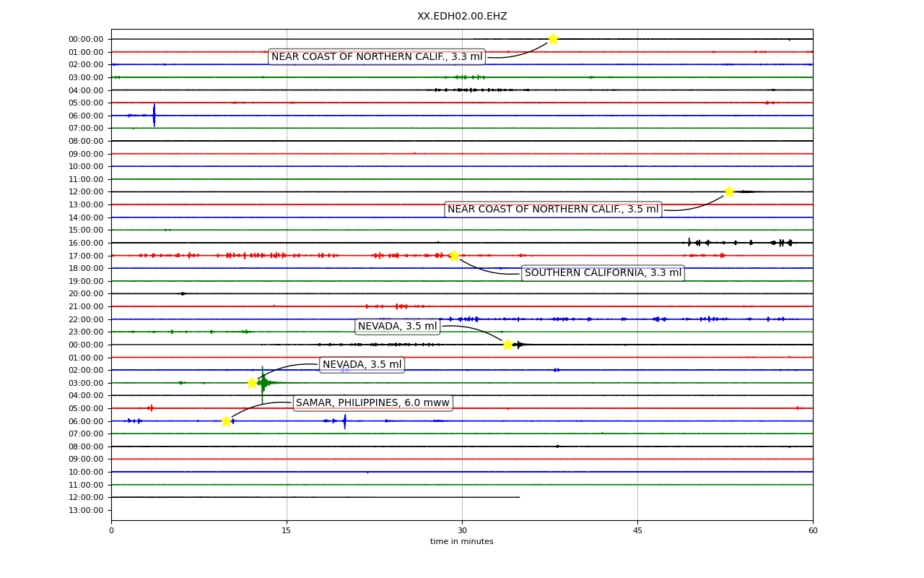Image resolution: width=924 pixels, height=578 pixels.
Task: Click the SAMAR, PHILIPPINES, 6.0 mww annotation
Action: (372, 403)
